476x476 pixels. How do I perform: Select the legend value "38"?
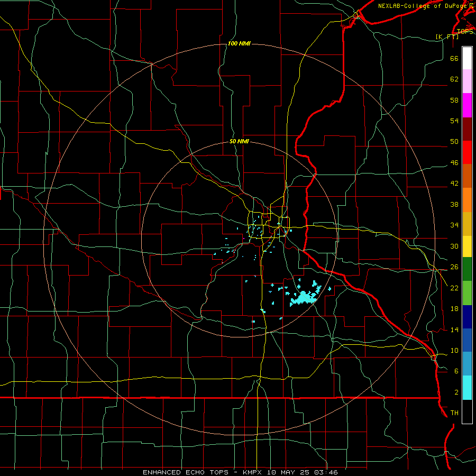tap(454, 204)
